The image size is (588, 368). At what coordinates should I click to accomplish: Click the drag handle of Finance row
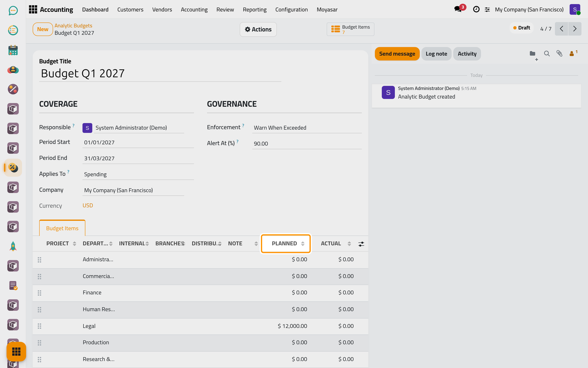[x=40, y=293]
